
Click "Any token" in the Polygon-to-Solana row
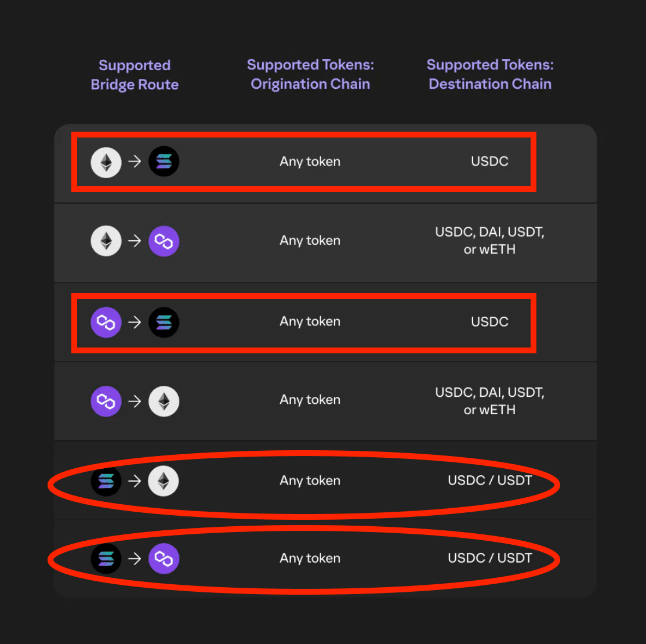point(310,321)
